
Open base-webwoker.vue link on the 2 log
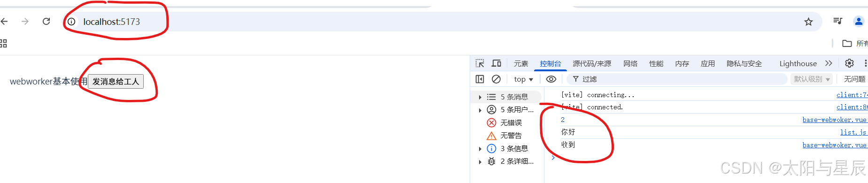tap(835, 120)
